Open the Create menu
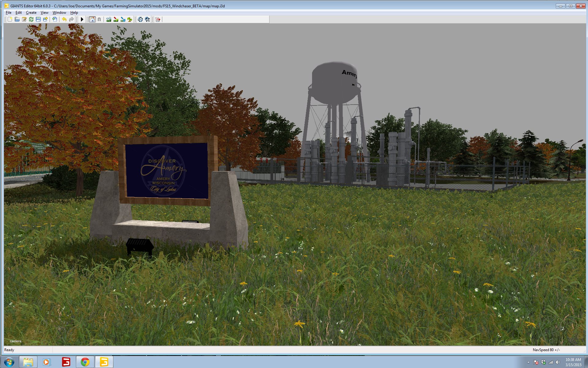This screenshot has height=368, width=588. pos(31,13)
